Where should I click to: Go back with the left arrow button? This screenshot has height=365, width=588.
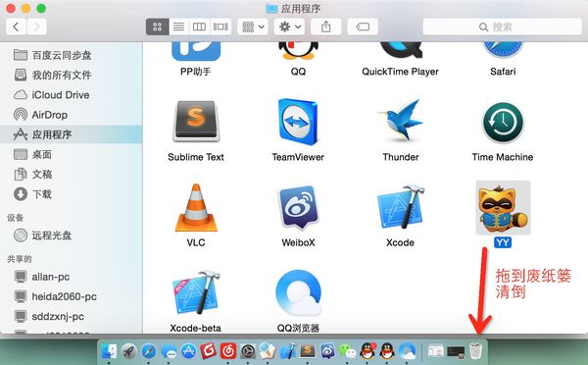(16, 26)
